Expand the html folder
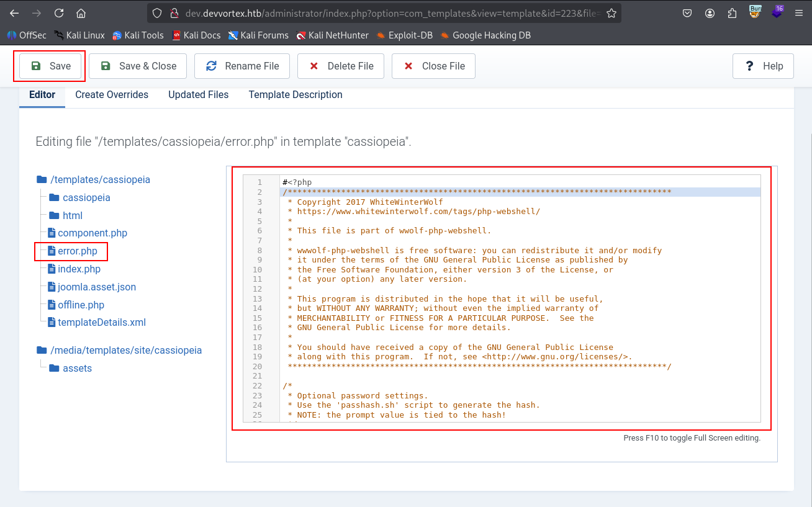Screen dimensions: 812x507 pos(66,215)
